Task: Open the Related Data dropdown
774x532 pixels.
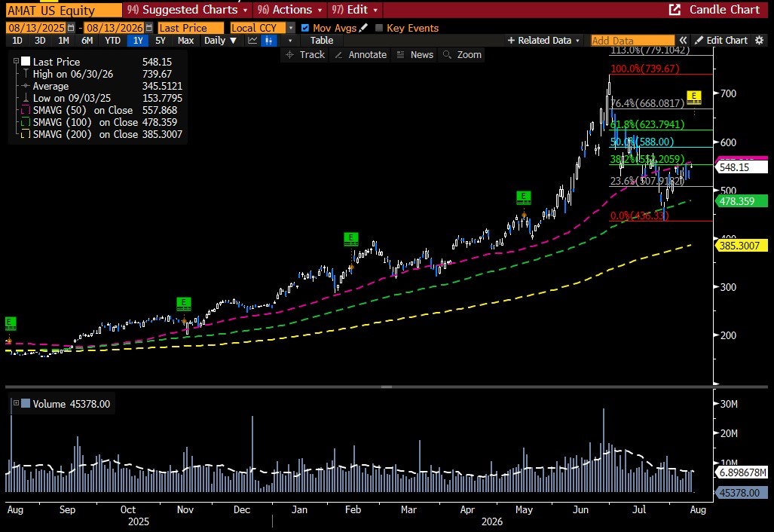Action: point(543,41)
